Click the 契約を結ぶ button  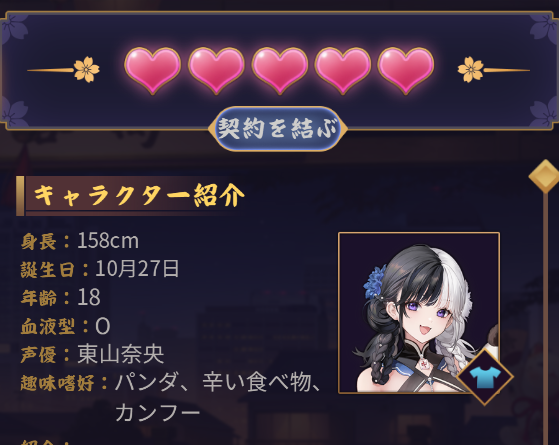pyautogui.click(x=278, y=129)
